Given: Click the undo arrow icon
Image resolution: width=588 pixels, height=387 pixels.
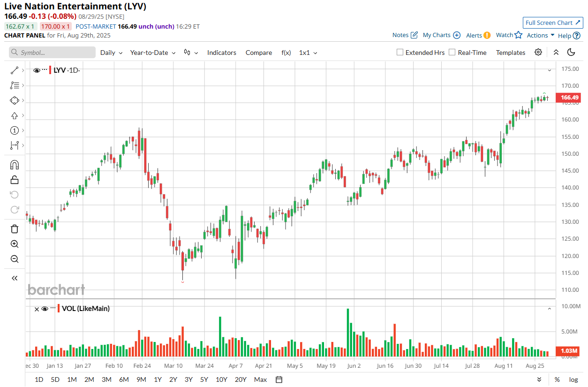Looking at the screenshot, I should pos(14,195).
